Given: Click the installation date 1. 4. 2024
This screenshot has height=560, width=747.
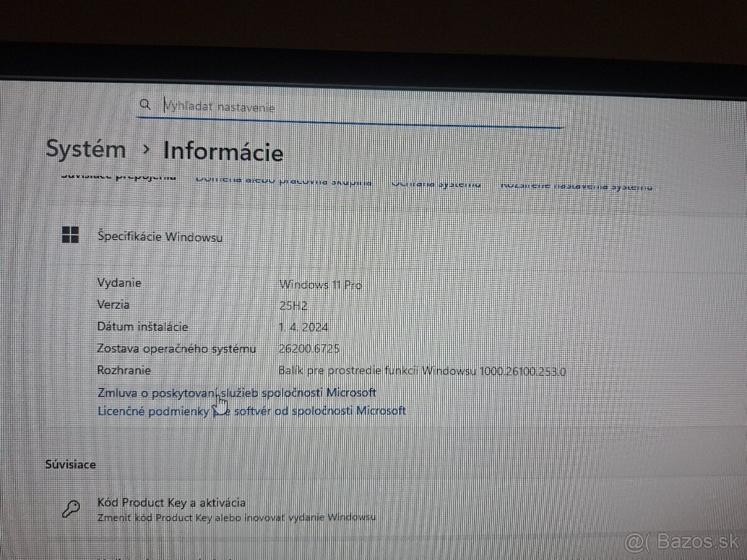Looking at the screenshot, I should 304,327.
